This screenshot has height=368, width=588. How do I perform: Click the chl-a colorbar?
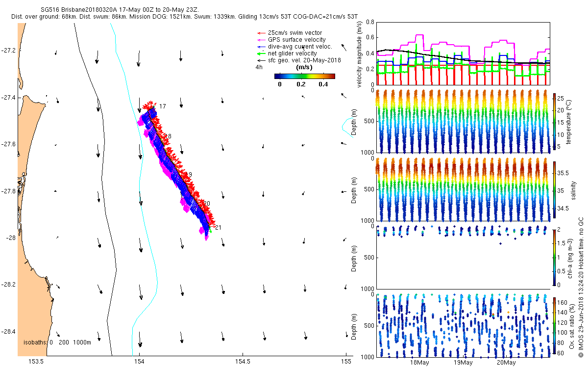[x=555, y=257]
